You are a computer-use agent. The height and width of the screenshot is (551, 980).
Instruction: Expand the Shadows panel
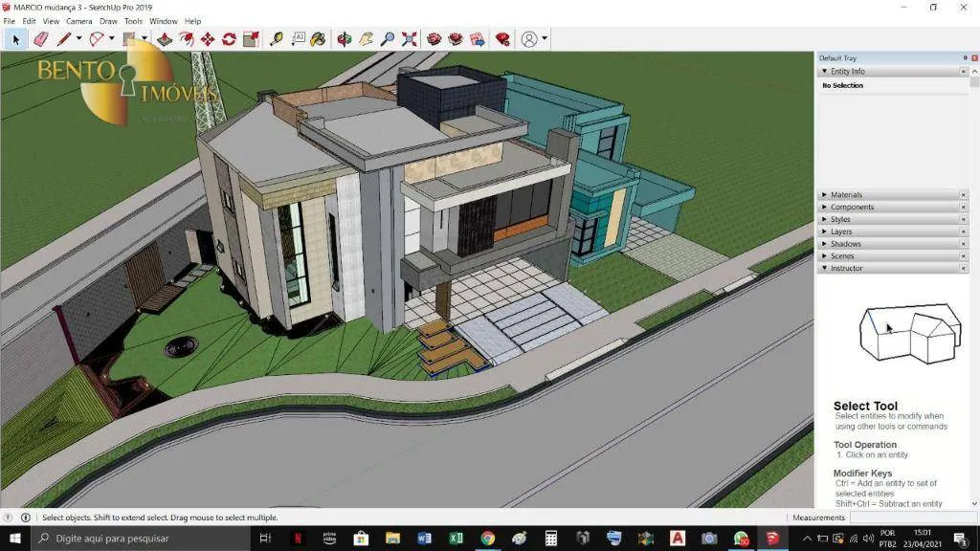pyautogui.click(x=824, y=244)
